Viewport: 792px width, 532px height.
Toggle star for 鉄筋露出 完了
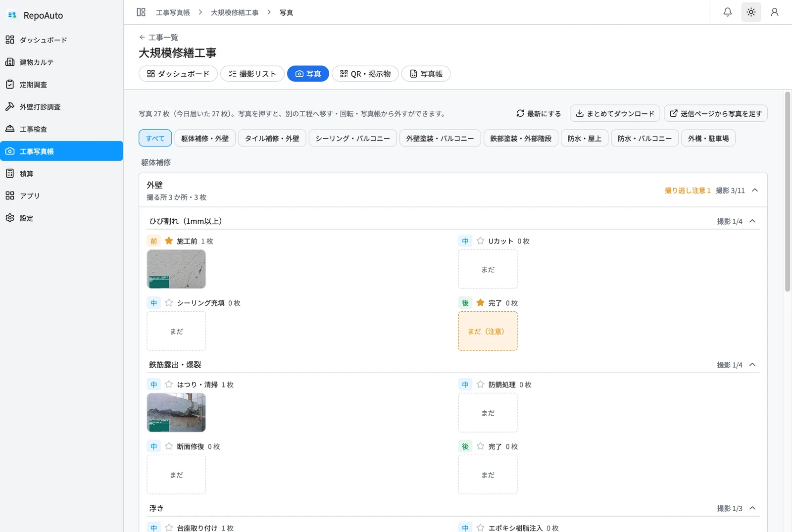point(480,446)
